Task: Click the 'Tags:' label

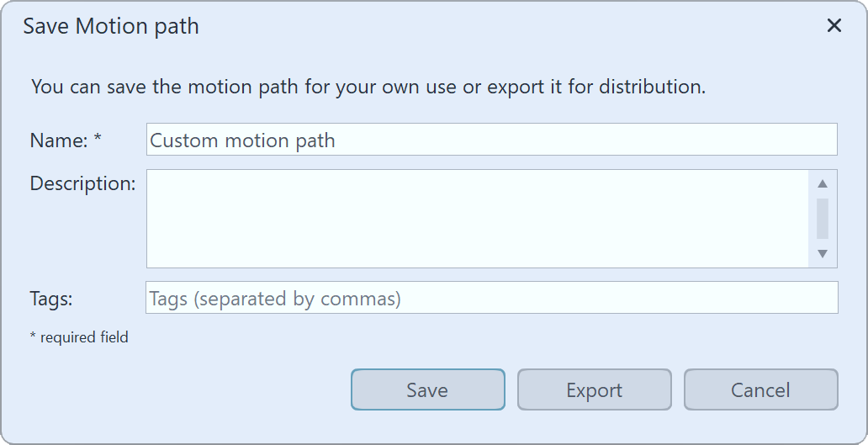Action: point(51,299)
